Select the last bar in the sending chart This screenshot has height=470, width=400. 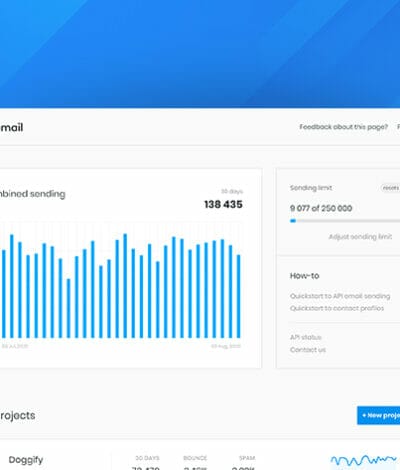point(238,296)
